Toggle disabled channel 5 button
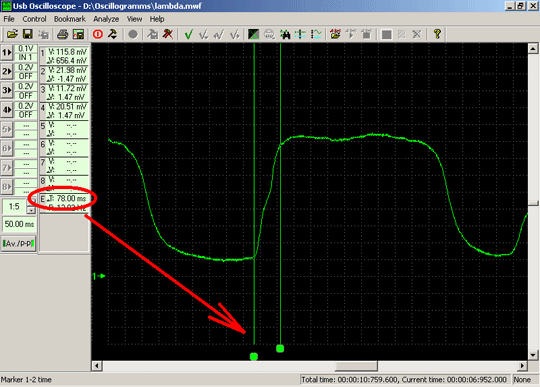This screenshot has height=387, width=540. (x=7, y=129)
